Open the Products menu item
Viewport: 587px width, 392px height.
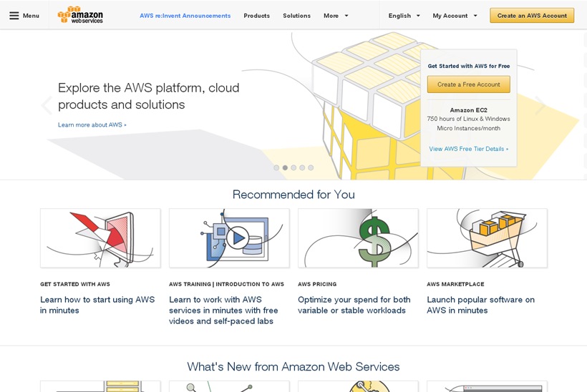tap(256, 15)
